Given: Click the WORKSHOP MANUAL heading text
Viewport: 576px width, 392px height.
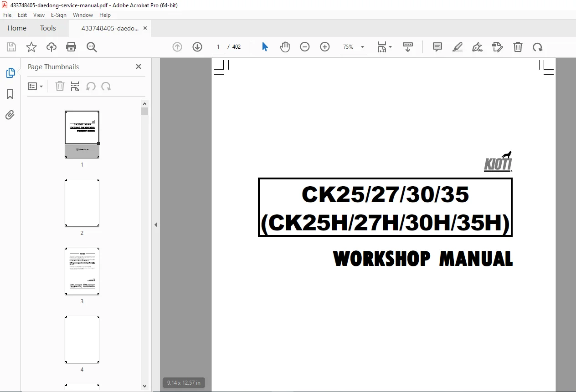Looking at the screenshot, I should point(423,259).
